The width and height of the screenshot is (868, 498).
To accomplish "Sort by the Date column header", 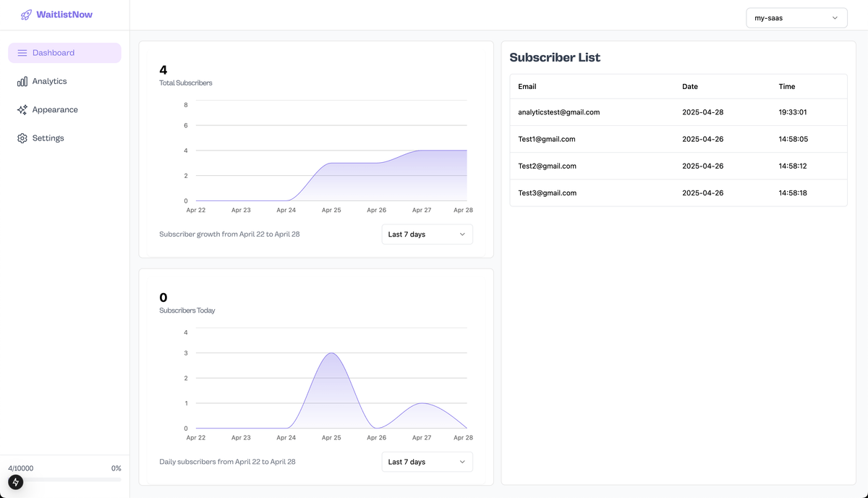I will click(x=690, y=87).
